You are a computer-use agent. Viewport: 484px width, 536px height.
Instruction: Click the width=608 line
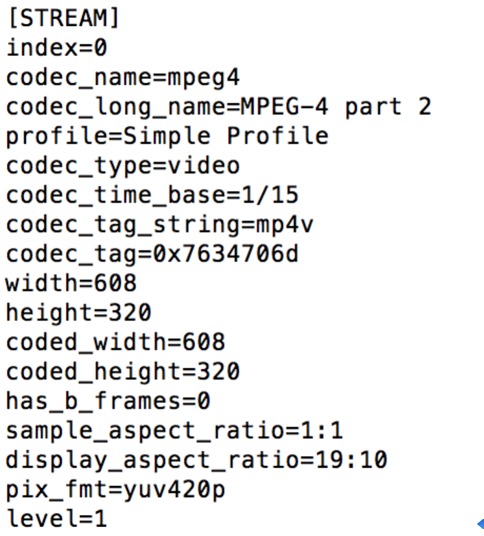71,283
